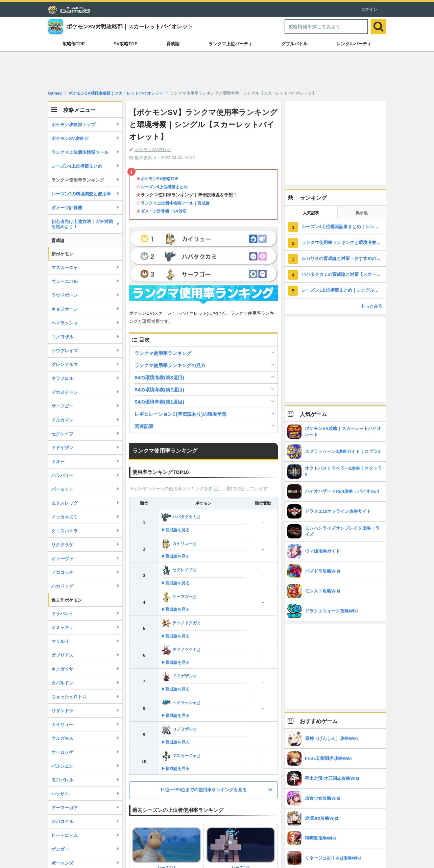This screenshot has height=868, width=434.
Task: Click カイリュー sprite in ranking table
Action: (166, 544)
